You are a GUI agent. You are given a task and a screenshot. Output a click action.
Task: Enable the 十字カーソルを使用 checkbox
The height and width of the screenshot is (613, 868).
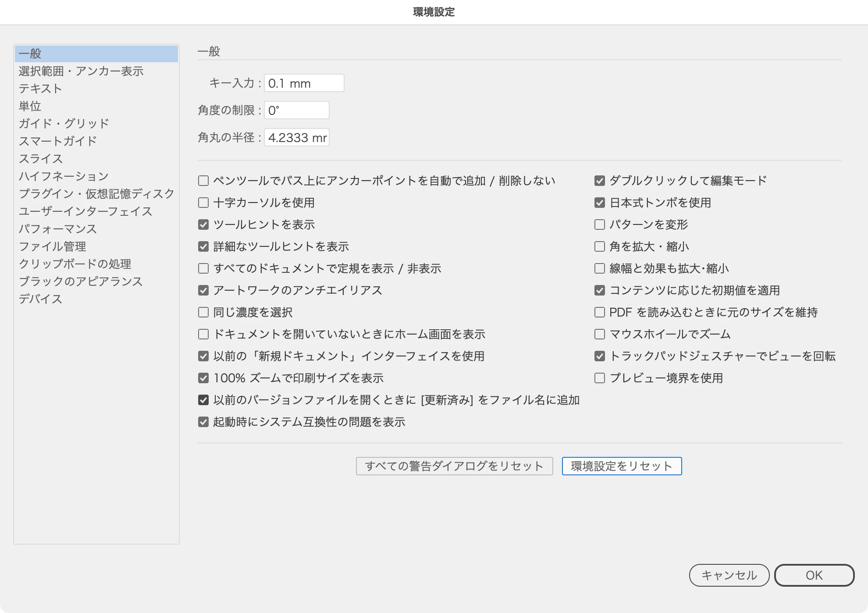click(203, 203)
